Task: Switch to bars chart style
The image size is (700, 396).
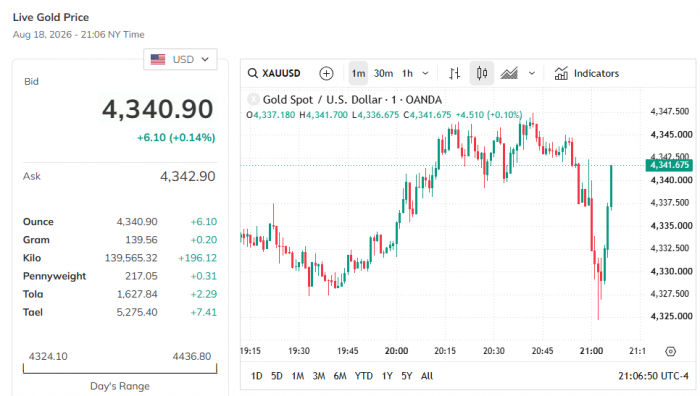Action: pos(454,73)
